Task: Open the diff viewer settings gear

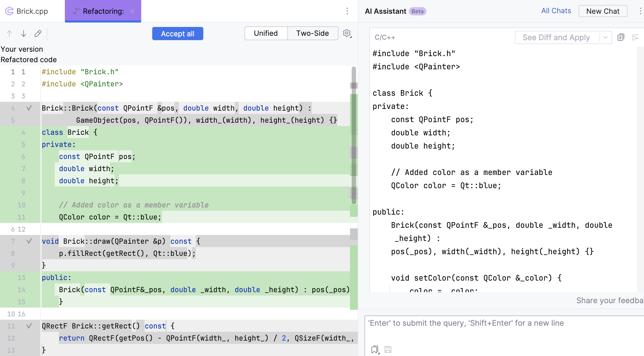Action: [347, 34]
